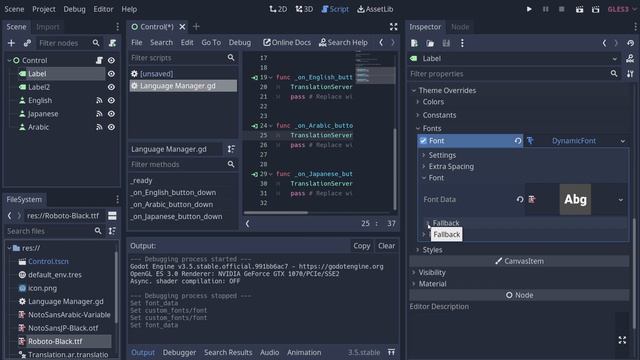
Task: Create new resource in Inspector
Action: click(x=414, y=43)
